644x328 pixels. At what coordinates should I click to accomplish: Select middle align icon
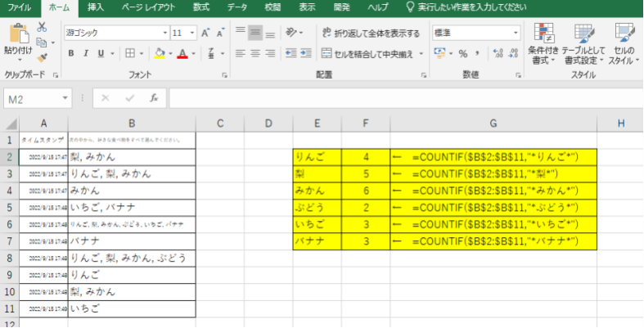[255, 33]
